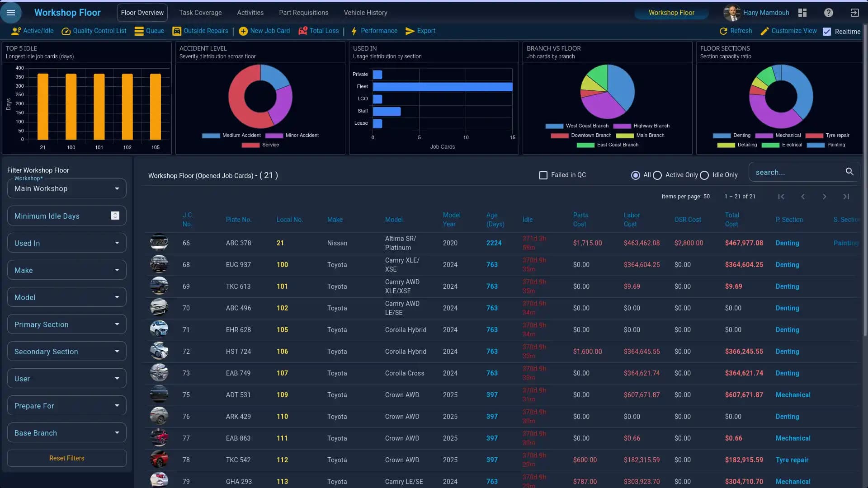Select the Idle Only radio button
Screen dimensions: 868x488
click(704, 175)
